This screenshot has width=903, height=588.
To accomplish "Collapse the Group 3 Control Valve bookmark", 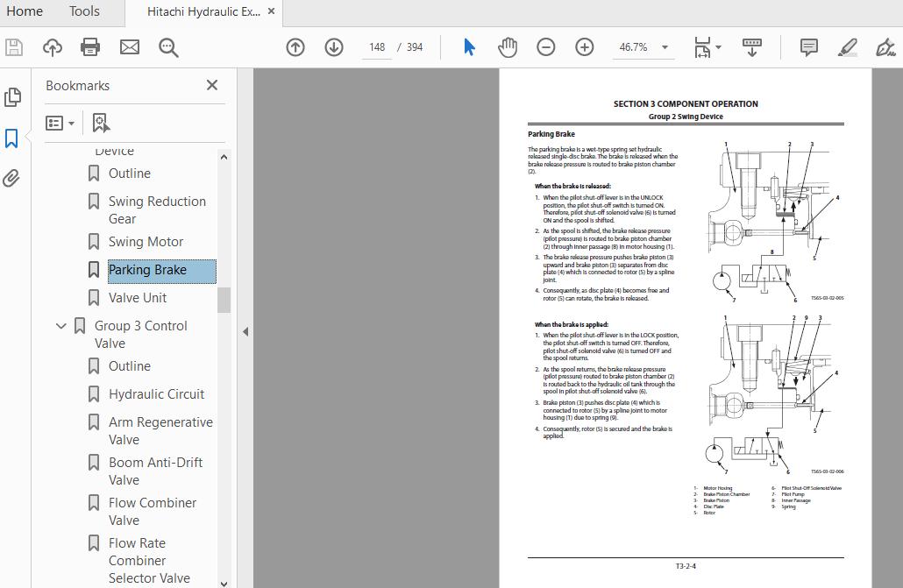I will coord(61,326).
